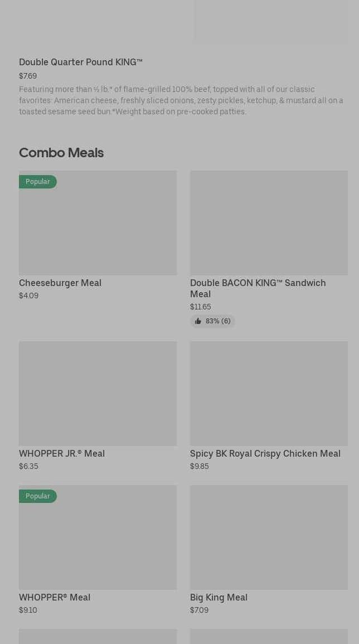This screenshot has height=644, width=359.
Task: Click the $9.85 Spicy BK Royal price
Action: coord(200,466)
